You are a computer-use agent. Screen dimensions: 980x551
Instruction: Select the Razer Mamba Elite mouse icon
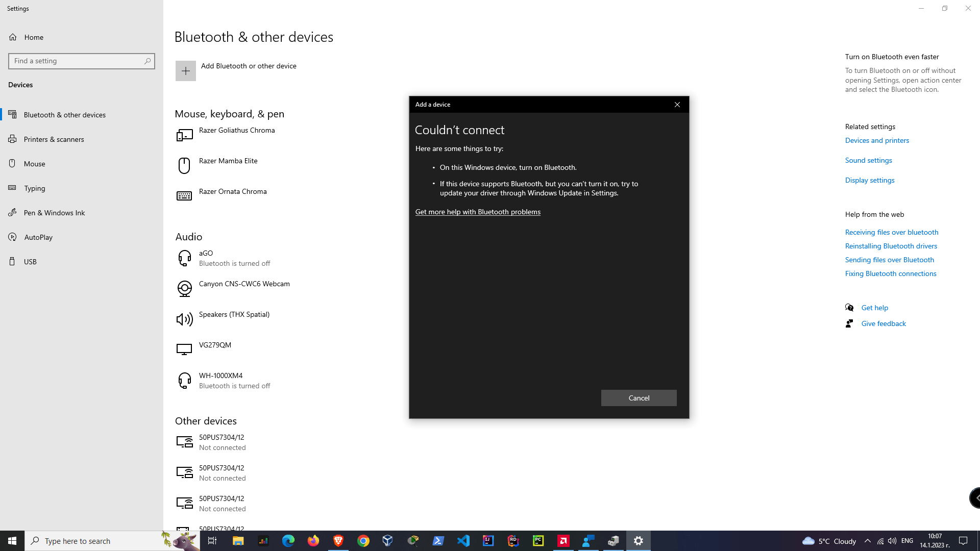pos(184,165)
